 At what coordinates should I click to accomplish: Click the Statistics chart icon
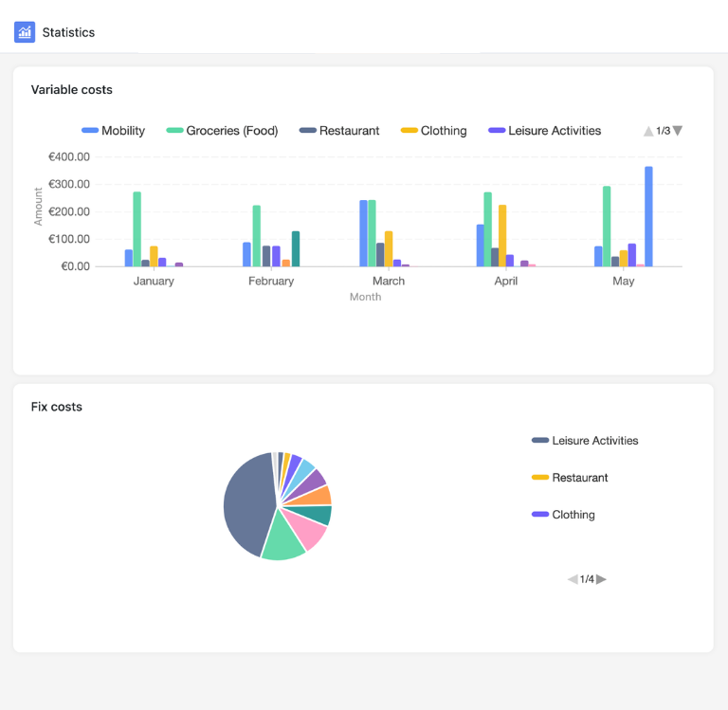[25, 32]
